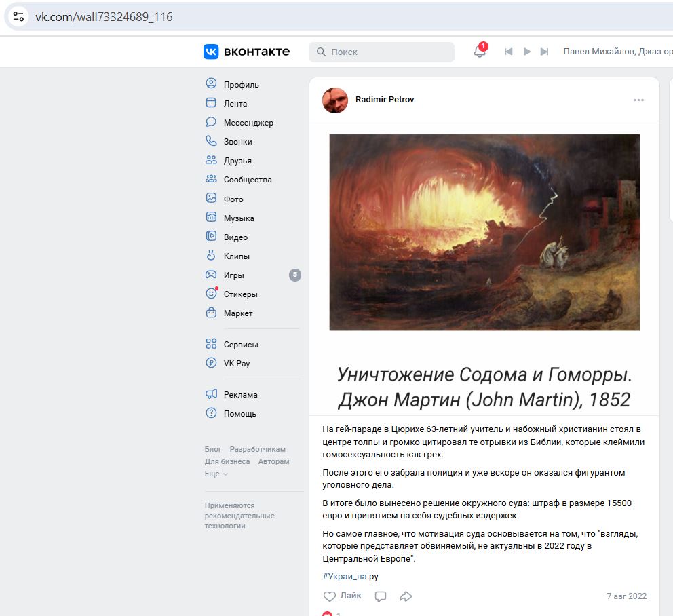The width and height of the screenshot is (673, 616).
Task: Click the Игры gamepad icon
Action: coord(211,274)
